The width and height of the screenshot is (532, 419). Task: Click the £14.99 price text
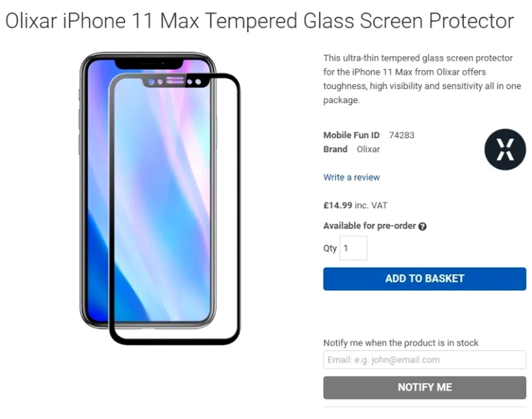(337, 205)
